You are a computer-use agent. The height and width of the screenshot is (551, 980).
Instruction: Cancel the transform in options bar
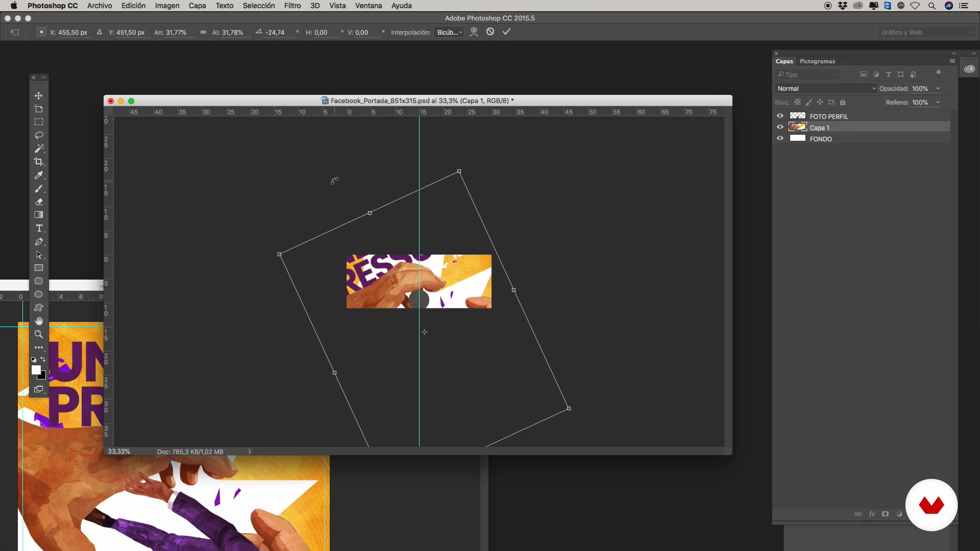pyautogui.click(x=490, y=32)
